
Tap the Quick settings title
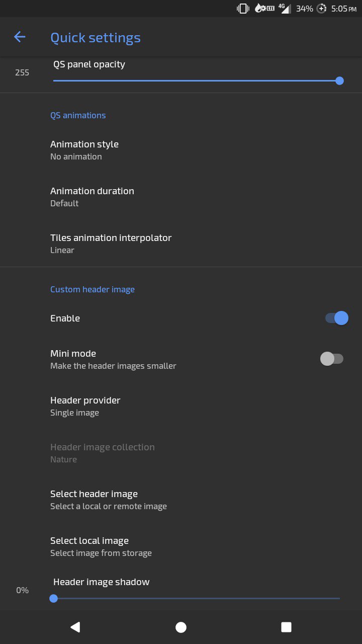tap(96, 38)
